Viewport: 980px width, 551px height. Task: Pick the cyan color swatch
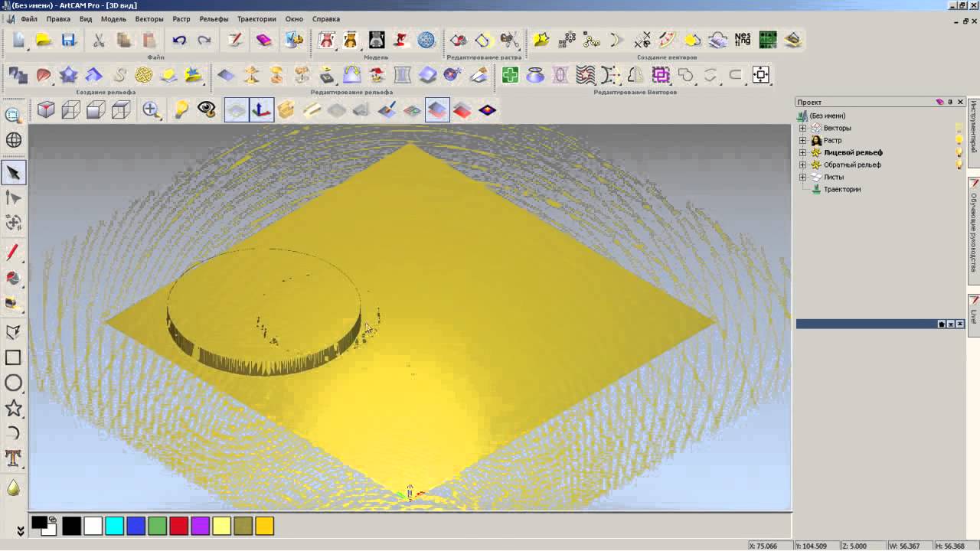(114, 526)
